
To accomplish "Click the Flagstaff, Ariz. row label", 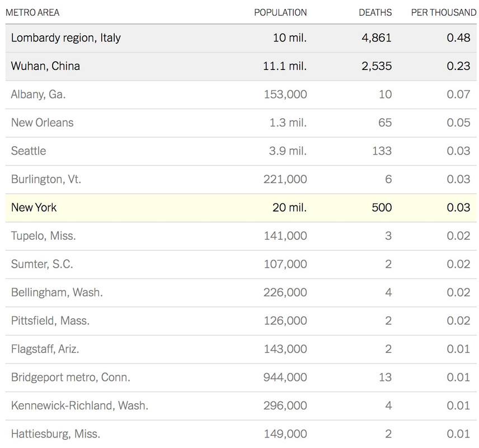I will point(45,349).
